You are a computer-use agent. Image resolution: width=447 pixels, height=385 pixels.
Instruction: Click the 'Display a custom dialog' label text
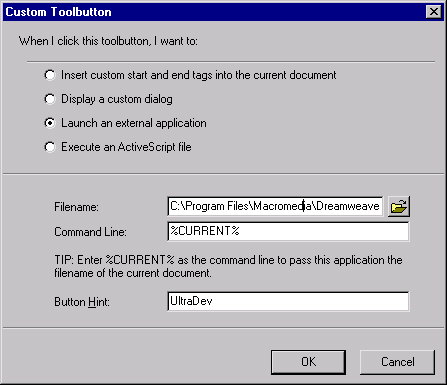117,99
